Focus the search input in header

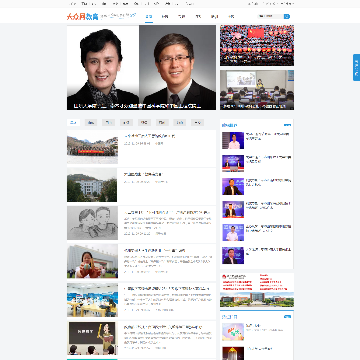tap(270, 16)
